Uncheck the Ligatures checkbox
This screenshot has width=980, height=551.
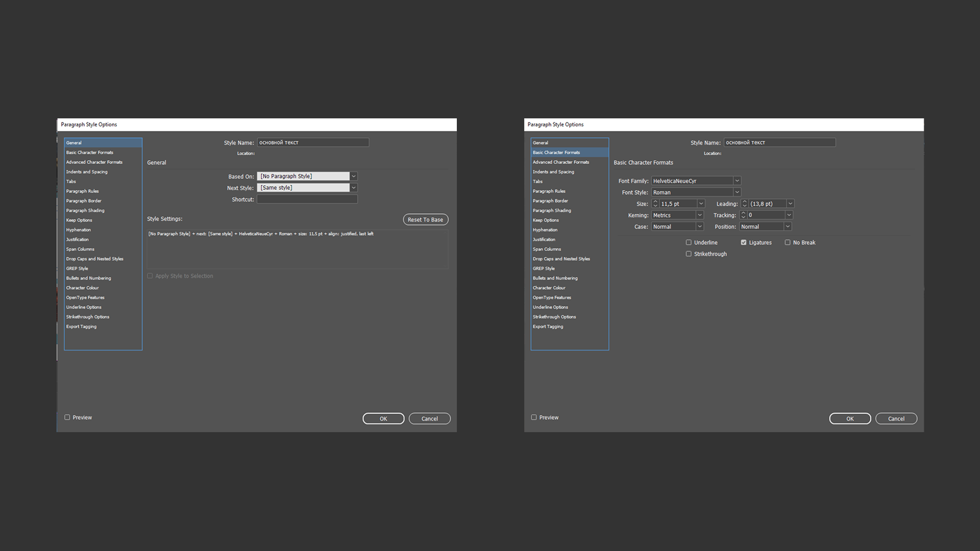click(744, 242)
